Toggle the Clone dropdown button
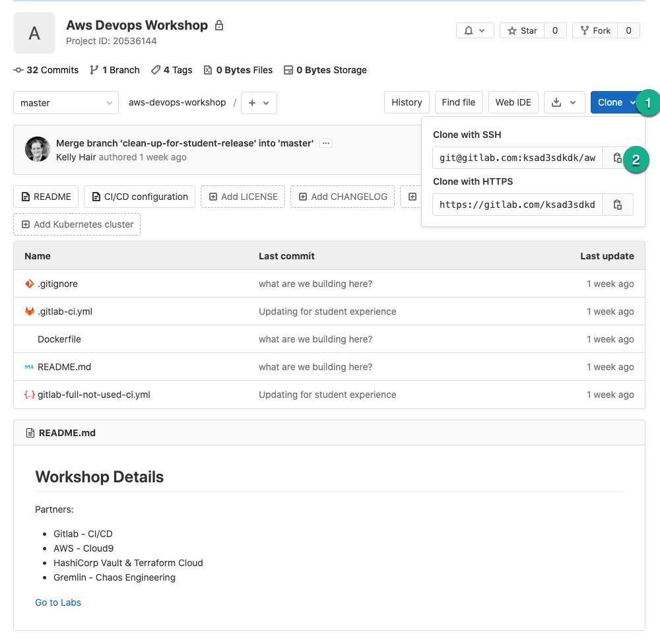660x644 pixels. click(616, 102)
